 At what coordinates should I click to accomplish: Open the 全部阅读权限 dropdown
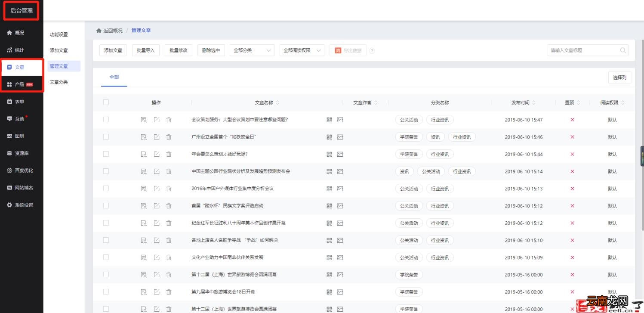(x=302, y=50)
